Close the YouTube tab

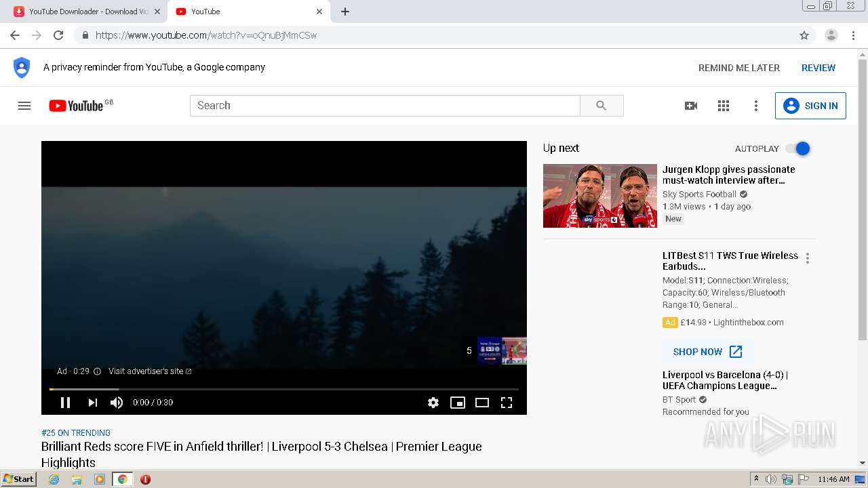[x=319, y=12]
